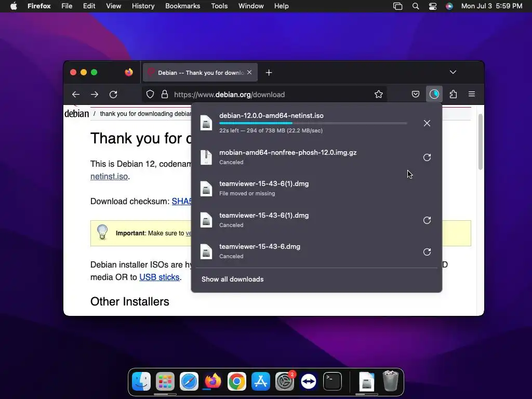Click the mobian img.gz archive file icon
The image size is (532, 399).
[x=206, y=157]
